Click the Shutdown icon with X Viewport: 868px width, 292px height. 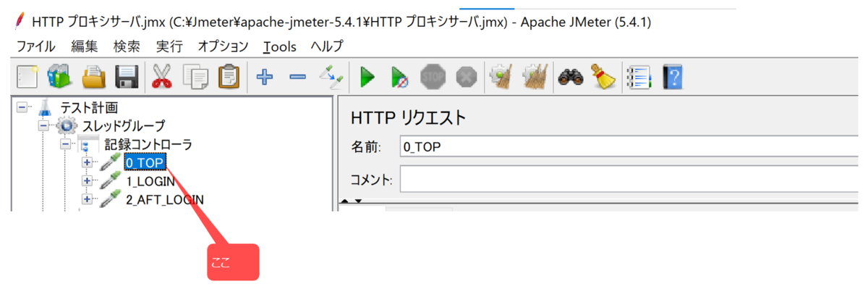click(x=467, y=76)
